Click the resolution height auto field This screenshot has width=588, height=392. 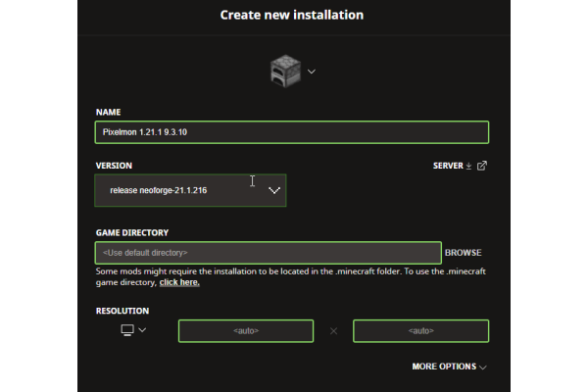tap(420, 331)
